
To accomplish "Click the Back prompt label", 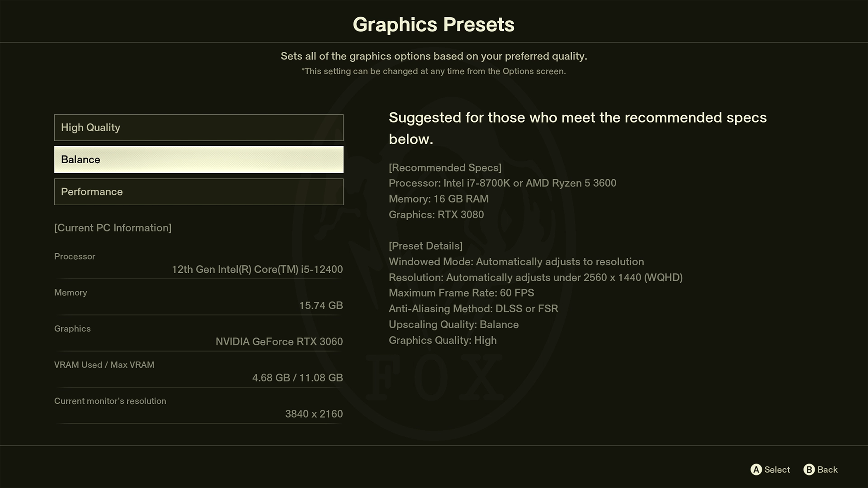I will pyautogui.click(x=827, y=469).
